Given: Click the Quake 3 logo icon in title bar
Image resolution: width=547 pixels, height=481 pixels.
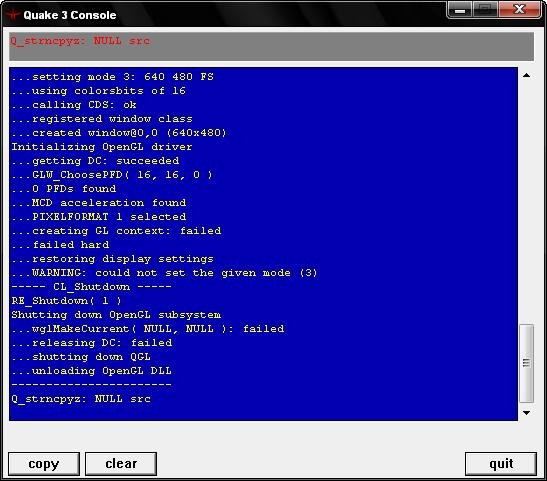Looking at the screenshot, I should [x=13, y=15].
